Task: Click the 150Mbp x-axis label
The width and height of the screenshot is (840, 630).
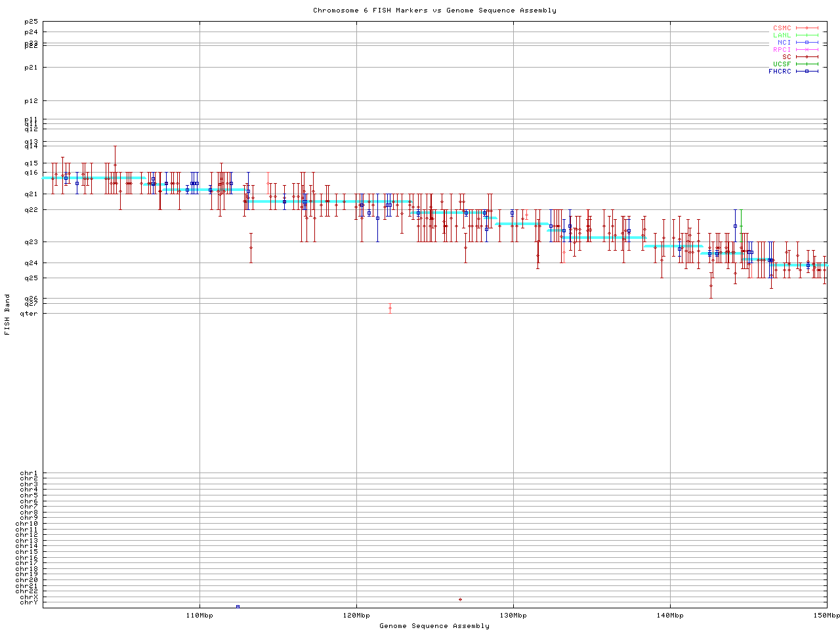Action: click(x=826, y=616)
